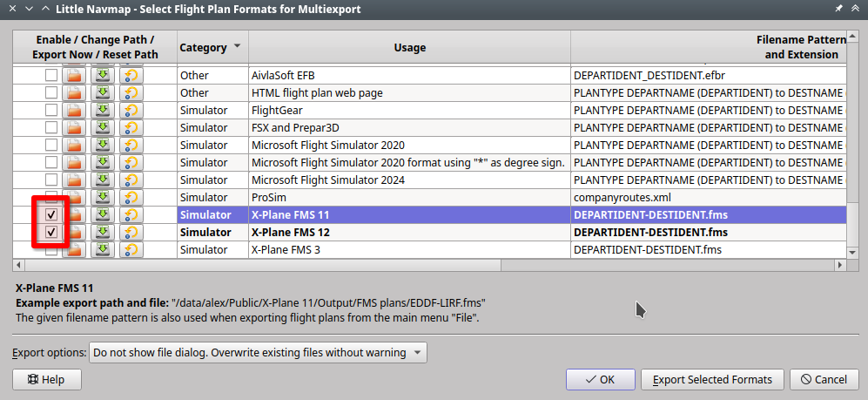The height and width of the screenshot is (400, 868).
Task: Select "Microsoft Flight Simulator 2020" usage cell
Action: (410, 146)
